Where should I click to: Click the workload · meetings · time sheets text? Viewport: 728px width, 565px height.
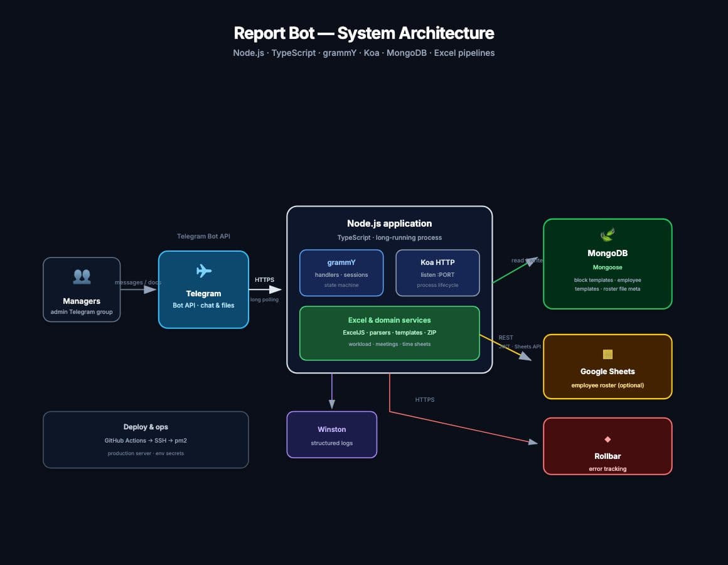click(x=390, y=345)
